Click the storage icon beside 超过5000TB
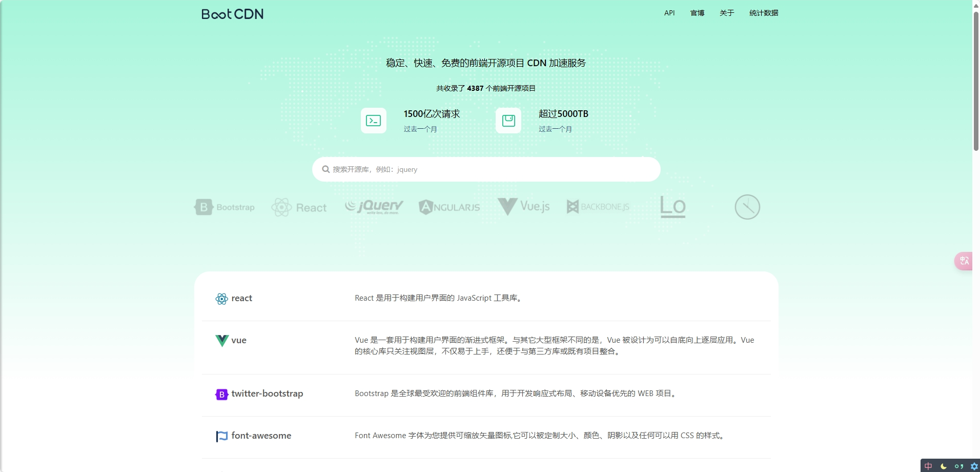This screenshot has height=472, width=980. click(508, 121)
